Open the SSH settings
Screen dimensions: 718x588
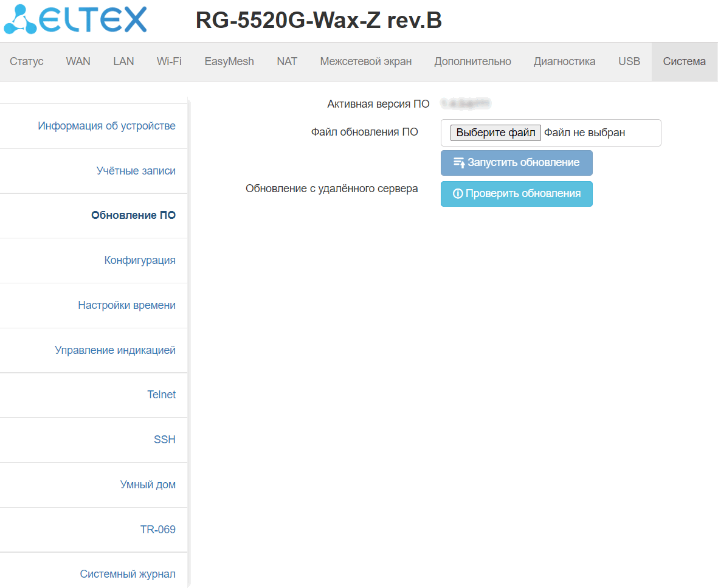pyautogui.click(x=165, y=440)
